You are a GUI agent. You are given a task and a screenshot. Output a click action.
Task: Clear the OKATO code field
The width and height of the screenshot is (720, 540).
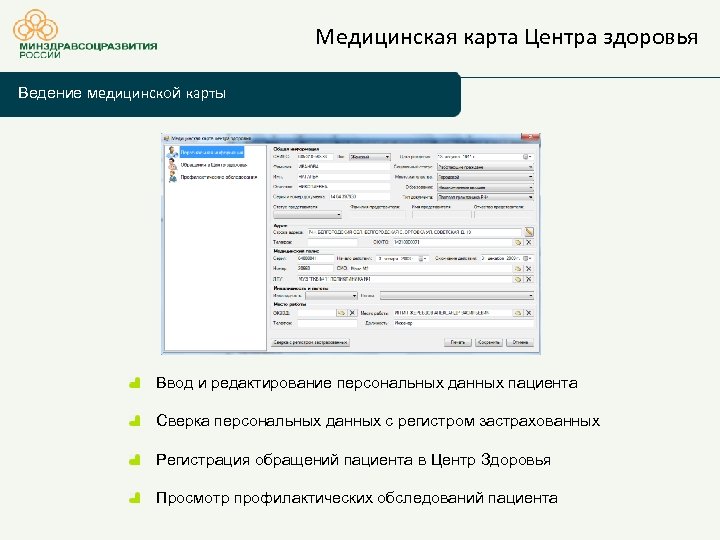529,242
